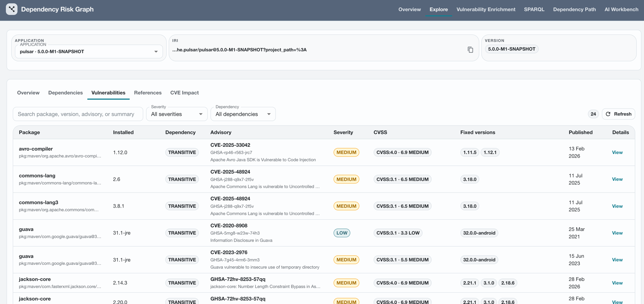644x304 pixels.
Task: Click avro-compiler package name
Action: [36, 149]
